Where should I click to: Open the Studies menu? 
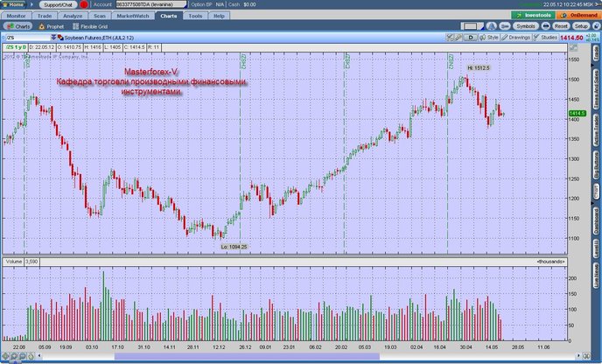pos(545,38)
